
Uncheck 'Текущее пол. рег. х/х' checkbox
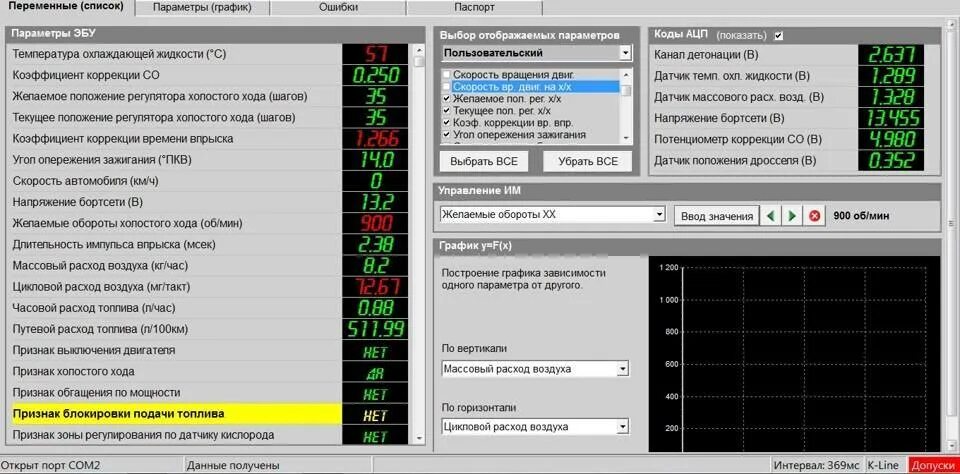pyautogui.click(x=446, y=111)
